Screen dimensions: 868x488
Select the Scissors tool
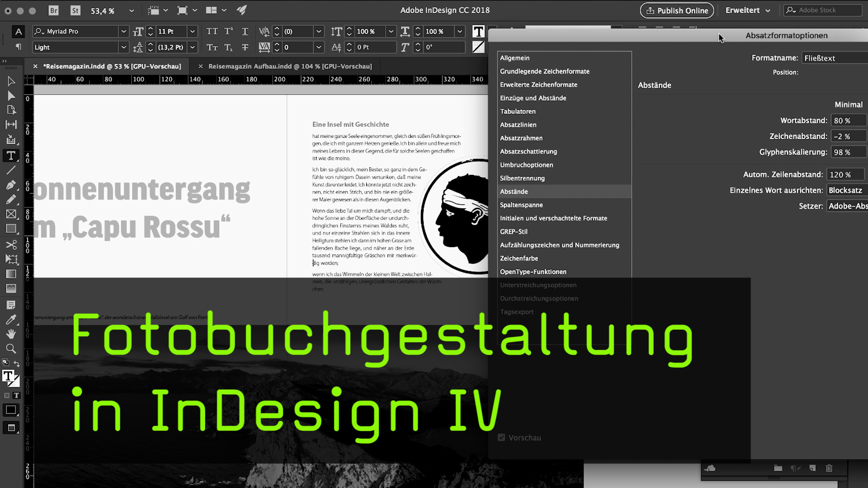pos(11,244)
